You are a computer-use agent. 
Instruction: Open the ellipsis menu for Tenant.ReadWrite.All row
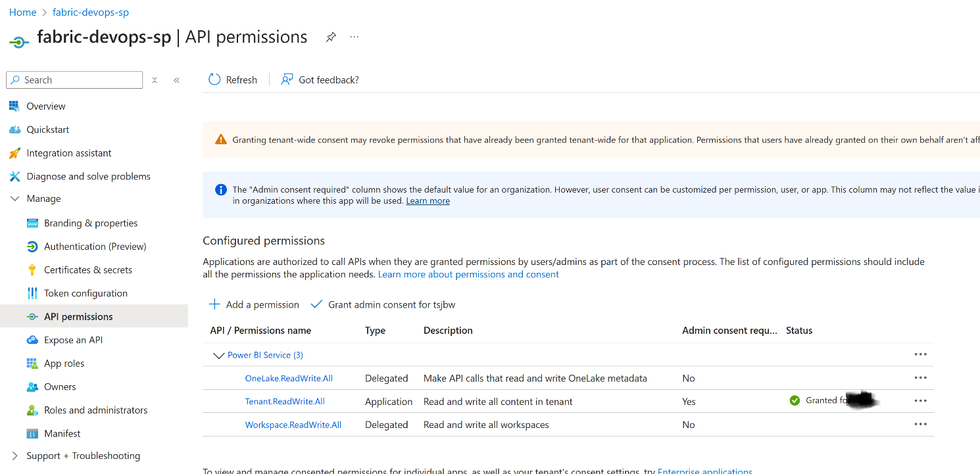920,401
